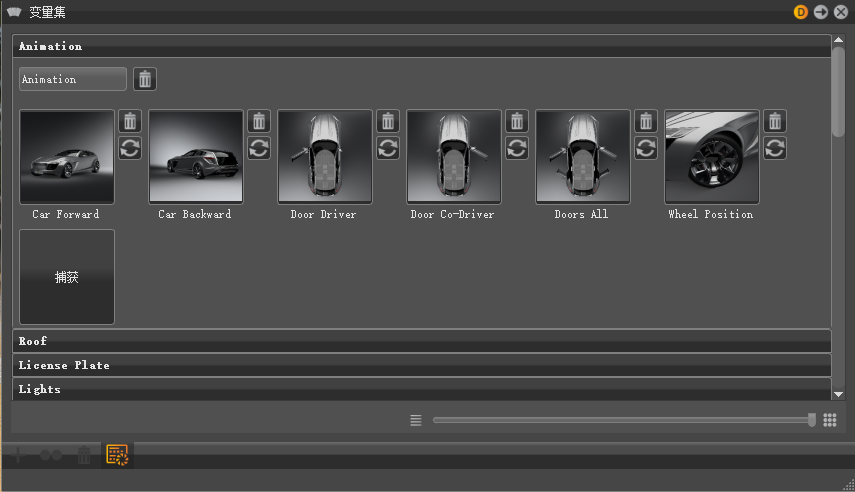This screenshot has height=492, width=855.
Task: Click the scrollbar down arrow
Action: click(x=838, y=394)
